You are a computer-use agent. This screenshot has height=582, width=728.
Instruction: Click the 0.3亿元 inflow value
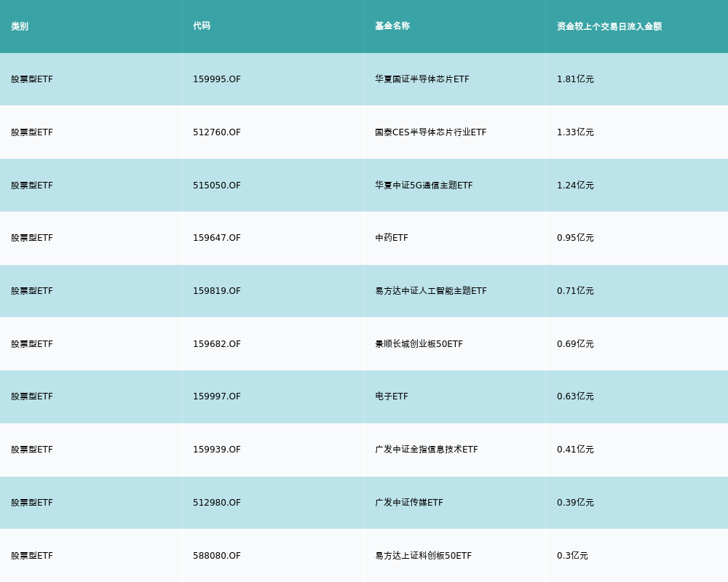(572, 556)
